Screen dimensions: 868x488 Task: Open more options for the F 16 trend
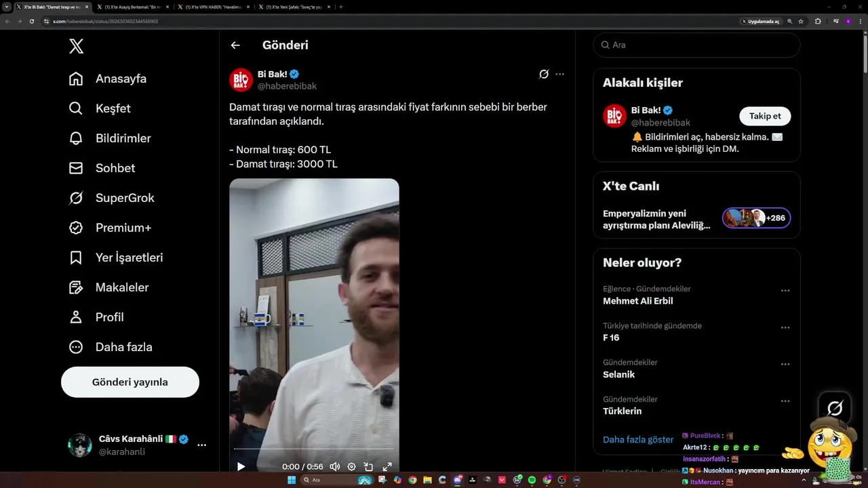click(785, 327)
